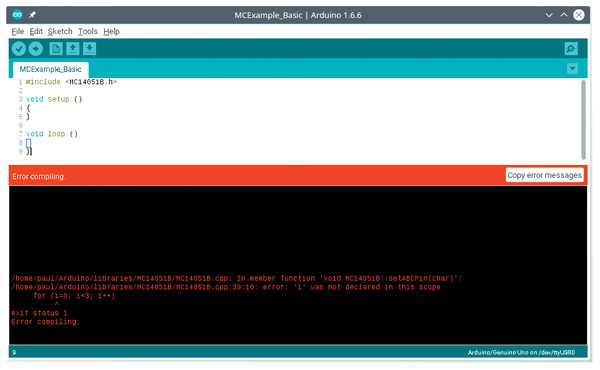Click the 'exit status 1' console text
The image size is (600, 370).
pyautogui.click(x=39, y=313)
